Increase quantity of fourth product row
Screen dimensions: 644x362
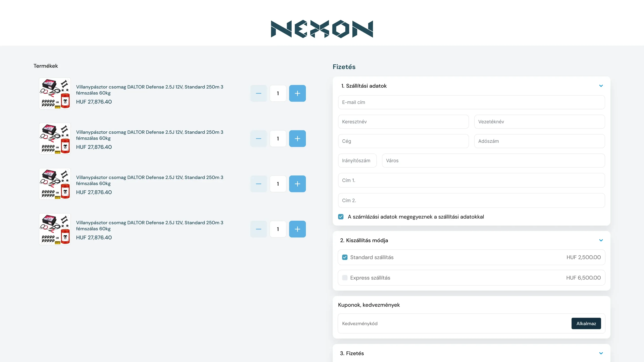pyautogui.click(x=297, y=229)
